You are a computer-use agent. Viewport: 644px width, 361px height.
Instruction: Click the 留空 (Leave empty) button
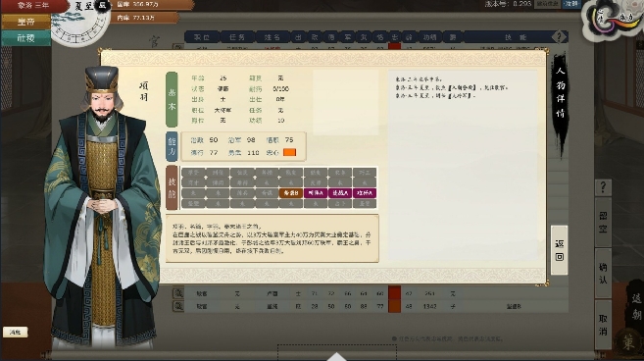pyautogui.click(x=603, y=222)
